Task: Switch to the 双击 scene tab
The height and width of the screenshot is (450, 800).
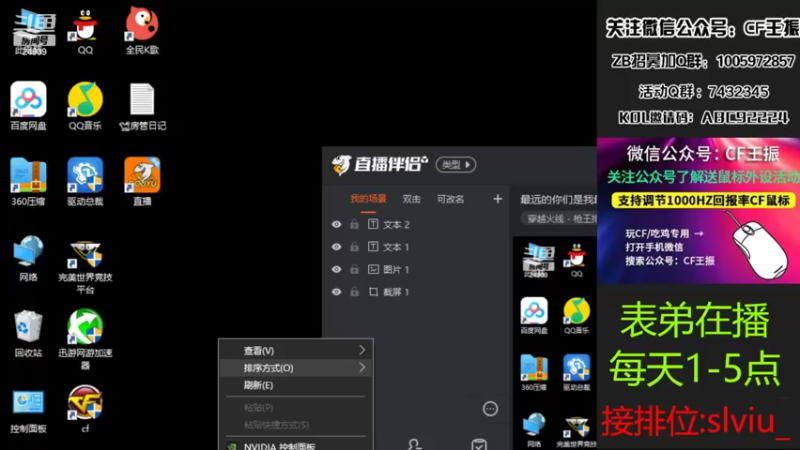Action: pos(411,199)
